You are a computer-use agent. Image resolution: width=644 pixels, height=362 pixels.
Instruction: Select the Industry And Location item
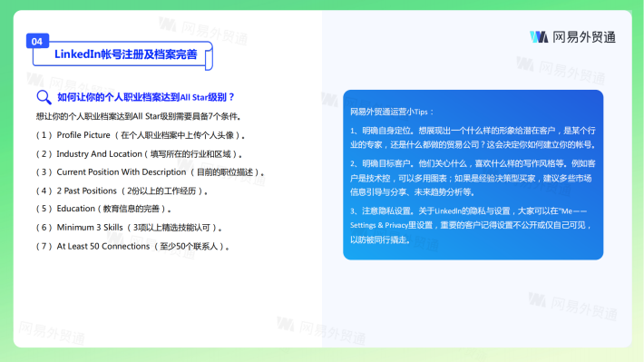pos(140,154)
